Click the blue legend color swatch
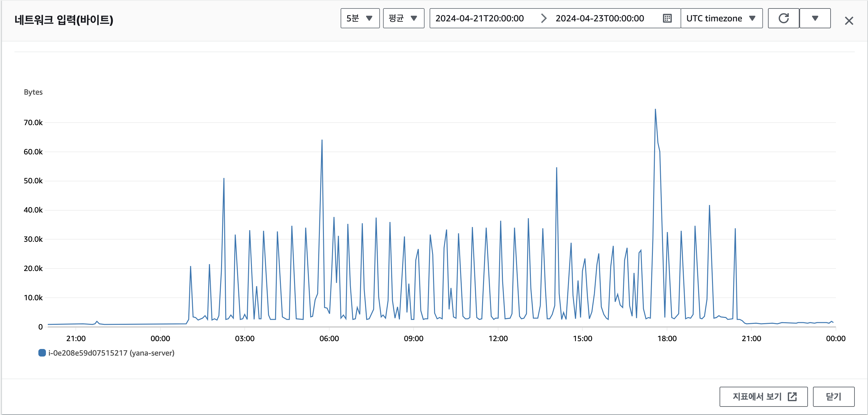 tap(42, 353)
